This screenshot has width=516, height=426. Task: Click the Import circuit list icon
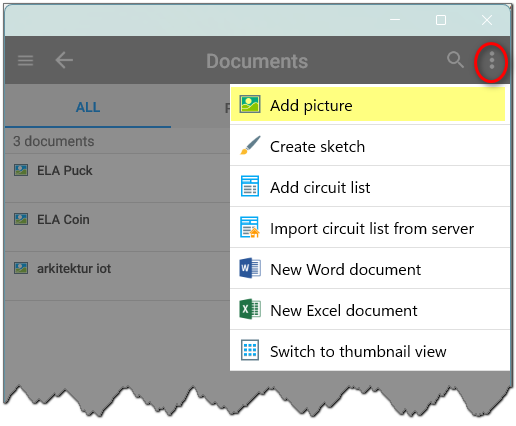point(250,227)
